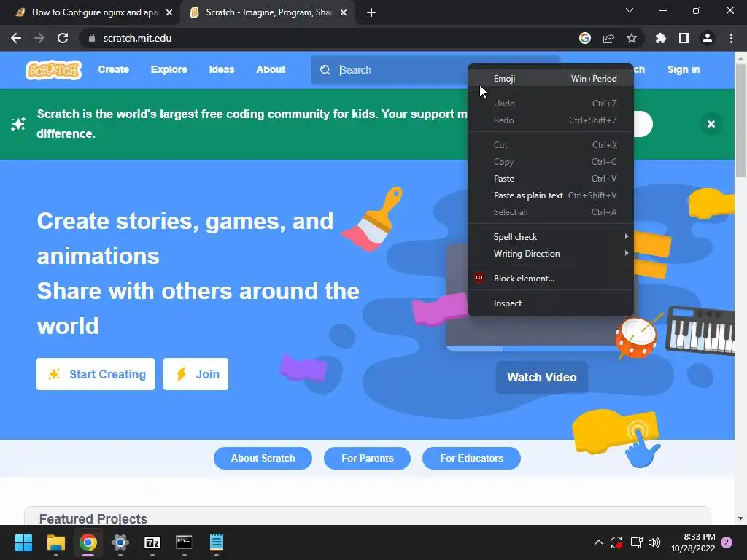Image resolution: width=747 pixels, height=560 pixels.
Task: Show hidden system tray icons
Action: pos(599,542)
